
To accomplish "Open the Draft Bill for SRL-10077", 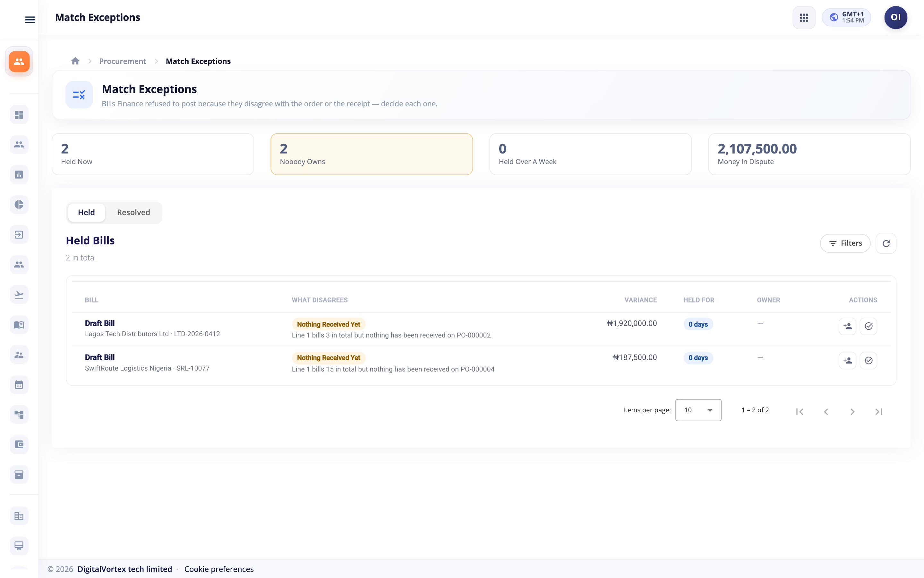I will (x=100, y=357).
